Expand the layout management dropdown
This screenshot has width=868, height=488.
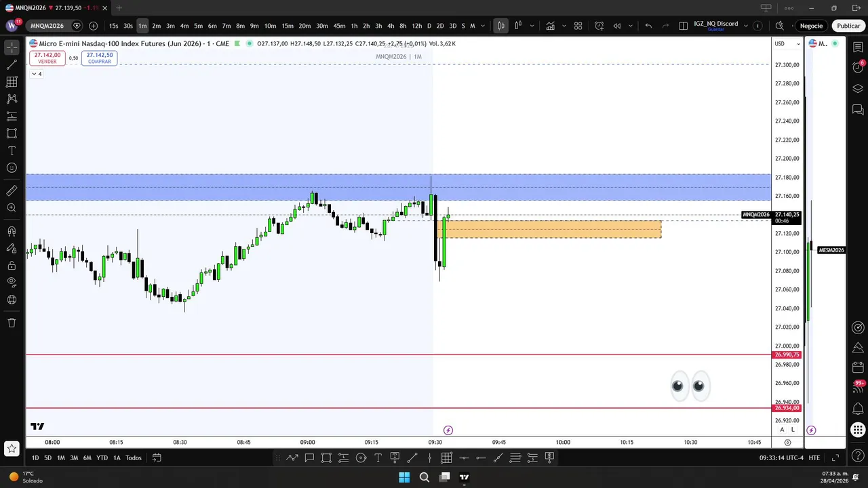point(746,26)
